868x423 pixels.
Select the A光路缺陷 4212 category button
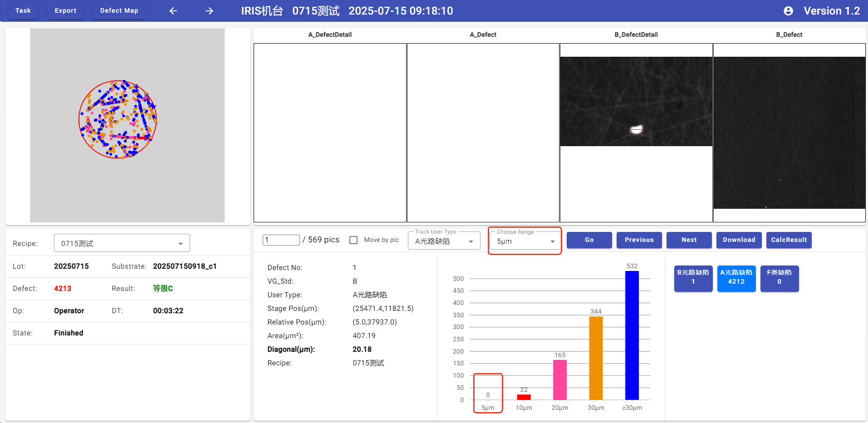tap(736, 278)
